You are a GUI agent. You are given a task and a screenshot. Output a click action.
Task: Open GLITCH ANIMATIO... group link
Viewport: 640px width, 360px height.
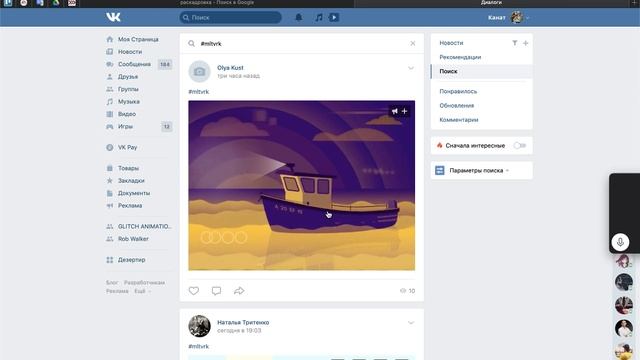pyautogui.click(x=144, y=226)
